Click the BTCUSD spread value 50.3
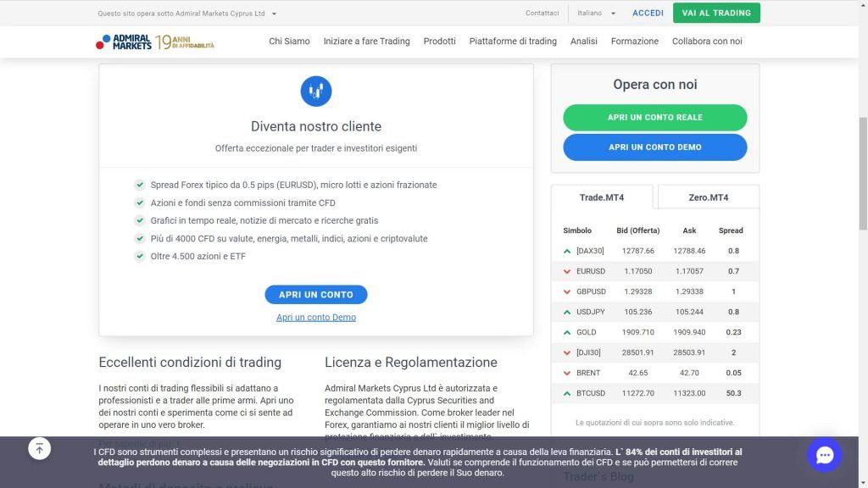The width and height of the screenshot is (868, 488). click(733, 393)
